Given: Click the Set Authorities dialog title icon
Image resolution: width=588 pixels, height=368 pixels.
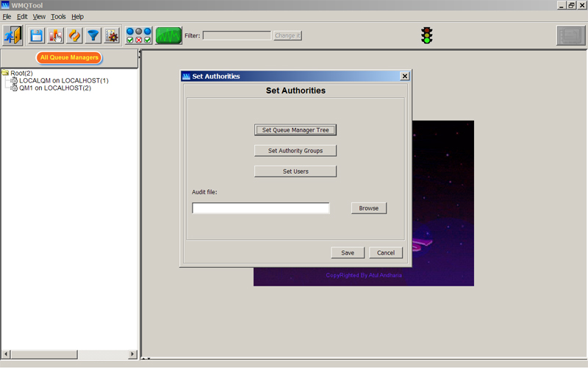Looking at the screenshot, I should coord(186,77).
